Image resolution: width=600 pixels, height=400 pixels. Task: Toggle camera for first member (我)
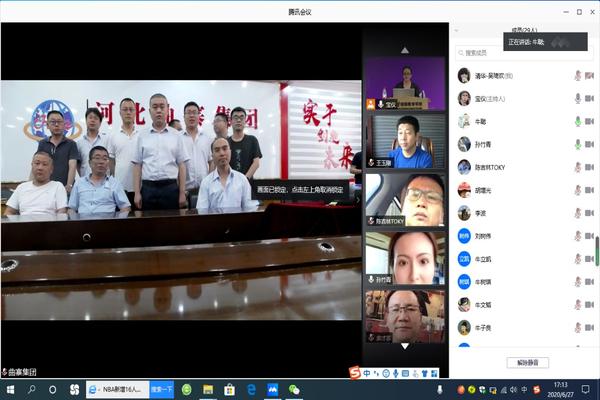(589, 76)
